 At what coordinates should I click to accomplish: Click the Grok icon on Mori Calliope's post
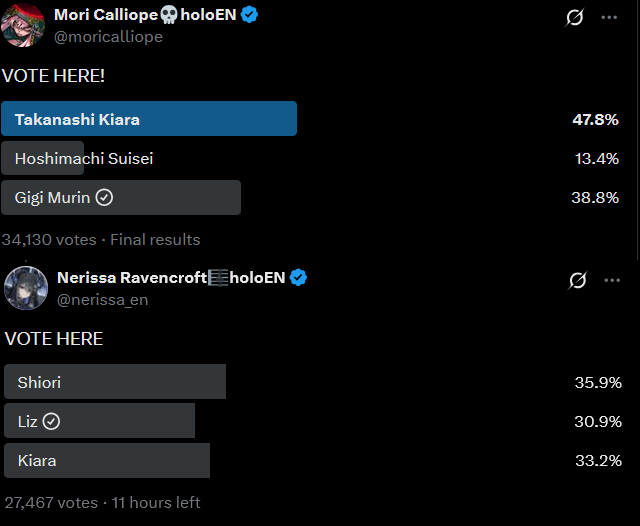[575, 17]
